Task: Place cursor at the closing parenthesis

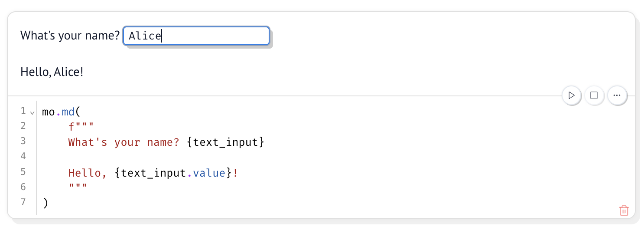Action: point(45,203)
